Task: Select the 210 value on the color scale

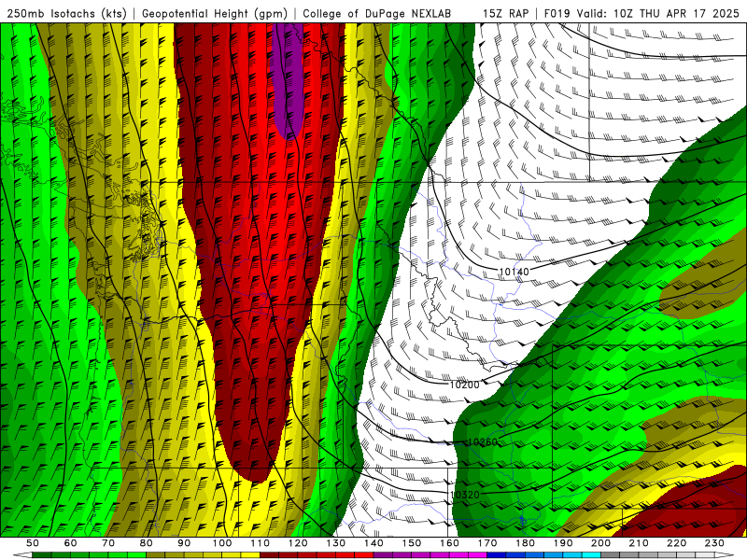Action: pos(639,543)
